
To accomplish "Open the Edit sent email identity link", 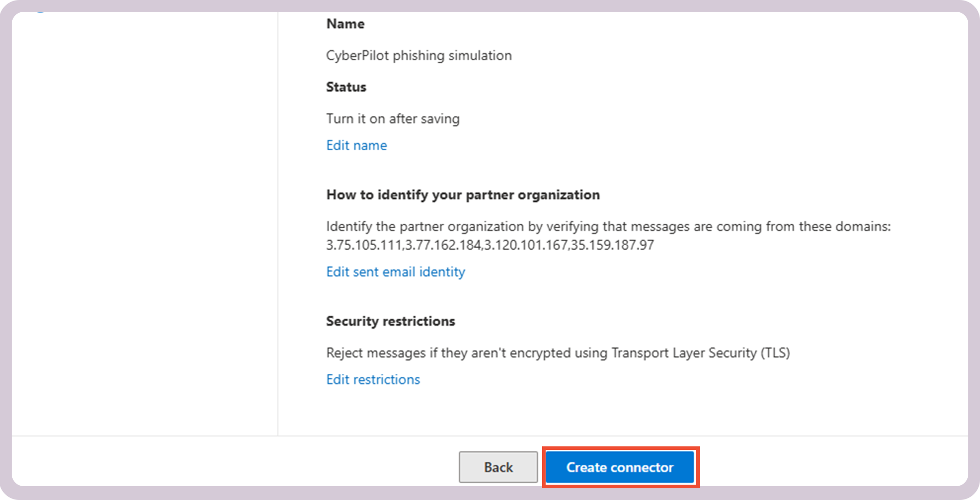I will click(x=395, y=271).
